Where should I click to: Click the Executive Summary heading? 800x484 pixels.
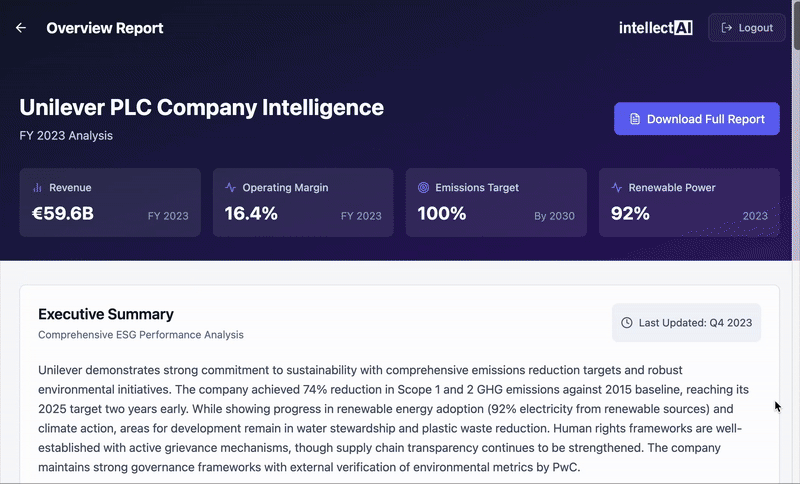[106, 314]
